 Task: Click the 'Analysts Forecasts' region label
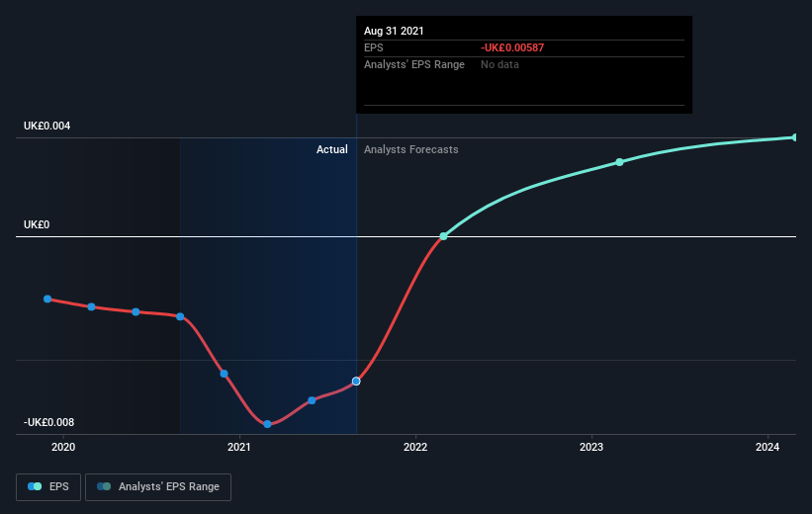(411, 149)
